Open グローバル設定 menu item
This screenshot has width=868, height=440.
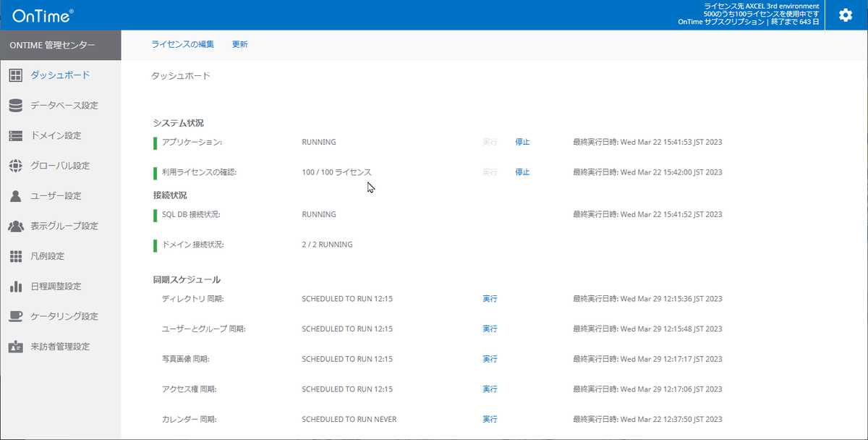(x=61, y=166)
